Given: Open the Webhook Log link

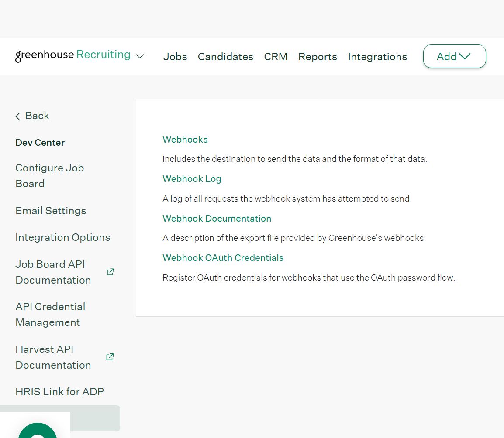Looking at the screenshot, I should coord(192,179).
